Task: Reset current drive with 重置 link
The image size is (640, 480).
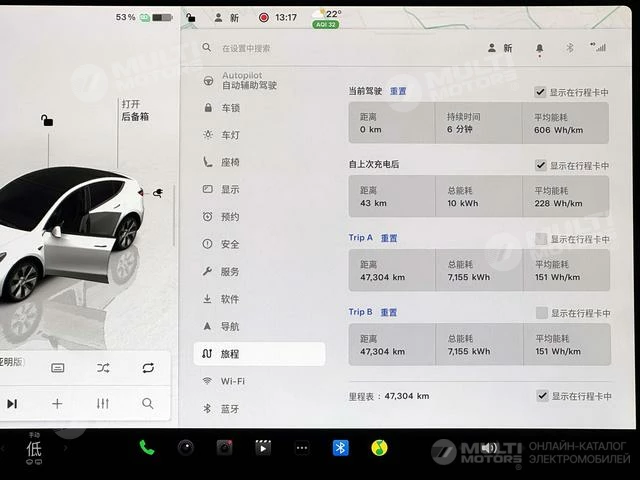Action: coord(398,91)
